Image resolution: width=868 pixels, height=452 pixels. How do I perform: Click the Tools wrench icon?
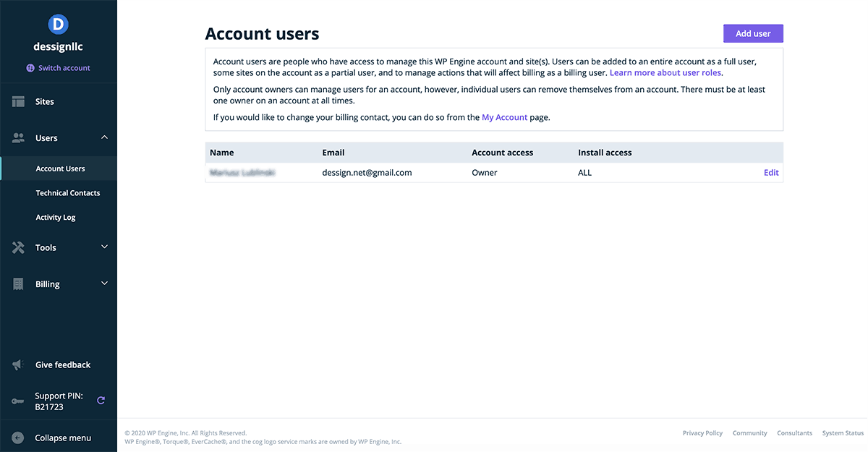pyautogui.click(x=19, y=247)
